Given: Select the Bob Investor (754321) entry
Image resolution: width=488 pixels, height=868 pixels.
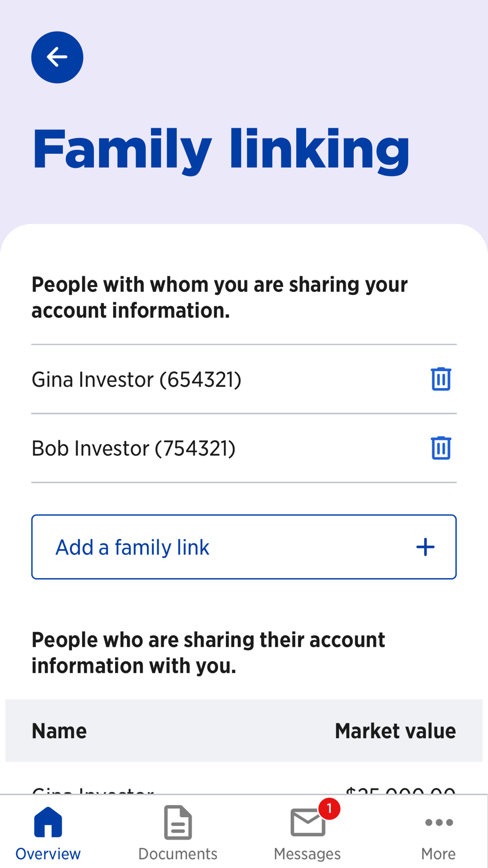Looking at the screenshot, I should tap(134, 449).
